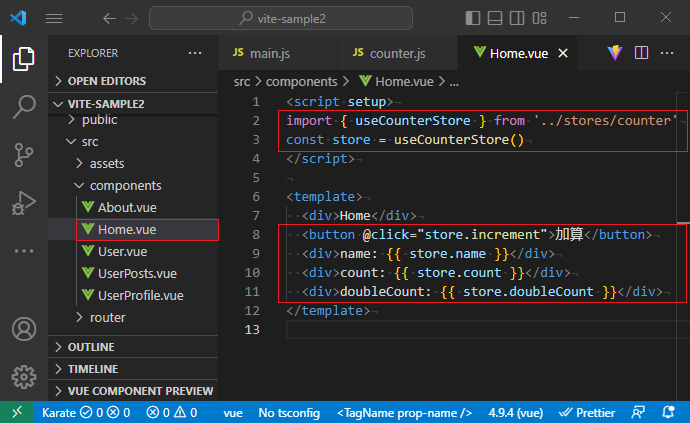The width and height of the screenshot is (690, 423).
Task: Go back with the left arrow
Action: point(109,18)
